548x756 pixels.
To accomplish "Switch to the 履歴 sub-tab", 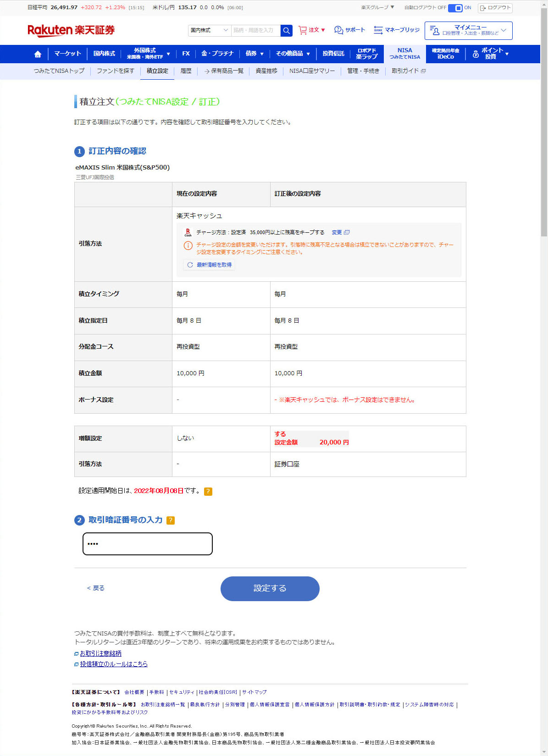I will pos(186,71).
